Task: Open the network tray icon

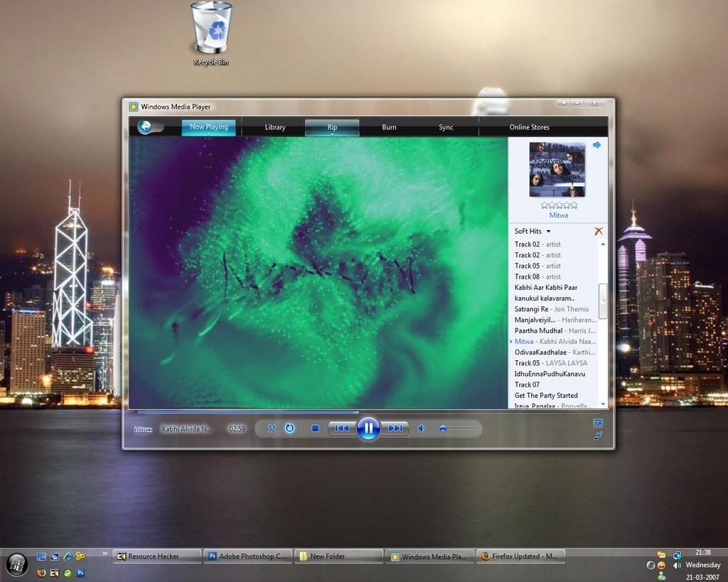Action: tap(678, 555)
